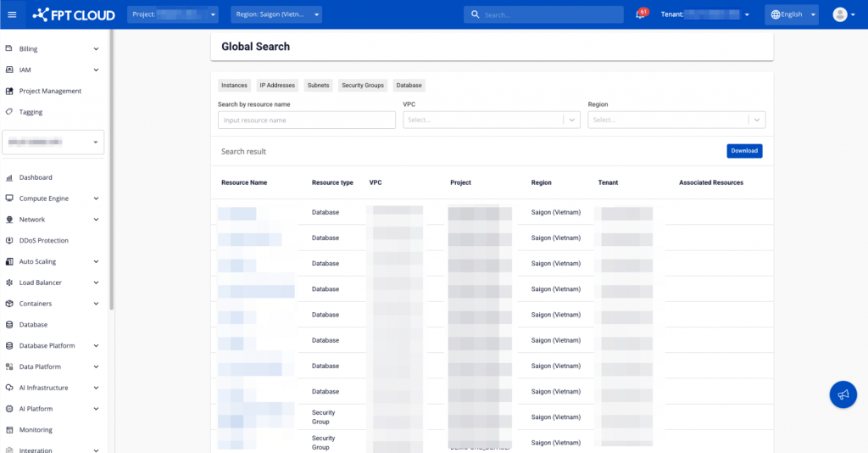Click the FPT Cloud logo
868x453 pixels.
[x=74, y=14]
